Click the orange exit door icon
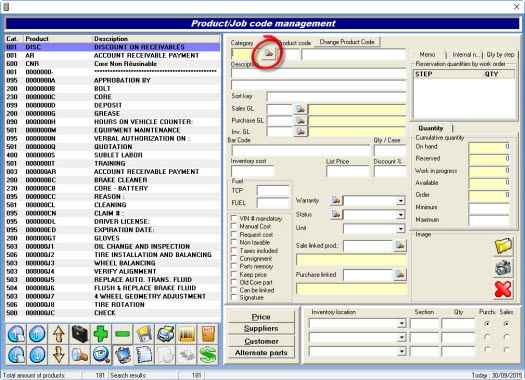The height and width of the screenshot is (380, 525). coord(208,334)
